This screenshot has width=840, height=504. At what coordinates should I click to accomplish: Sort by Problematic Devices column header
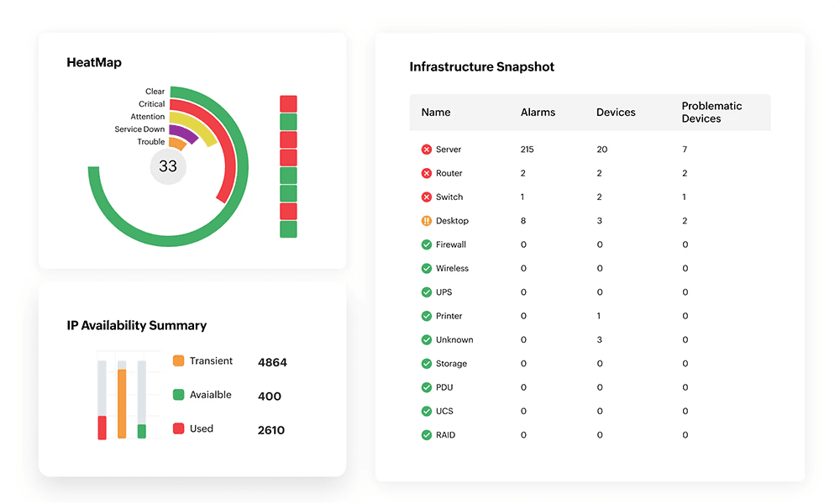711,113
